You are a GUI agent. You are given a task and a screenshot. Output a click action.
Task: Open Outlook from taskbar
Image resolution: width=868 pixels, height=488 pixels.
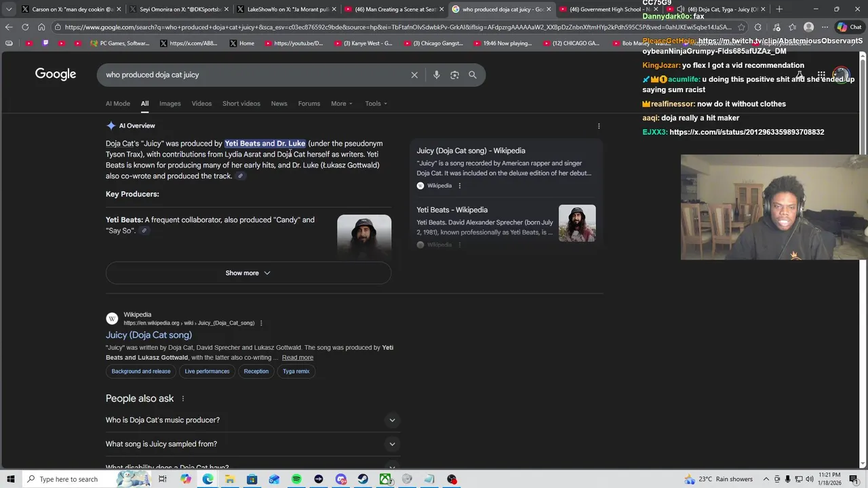point(274,479)
